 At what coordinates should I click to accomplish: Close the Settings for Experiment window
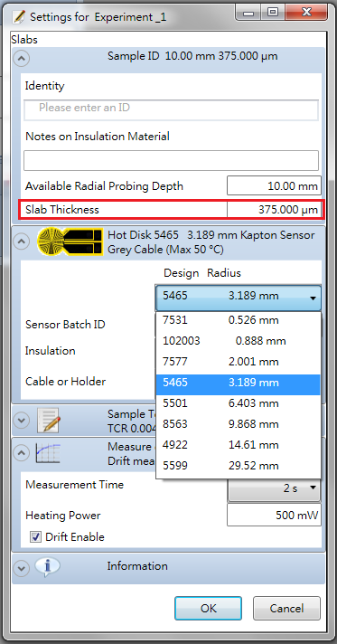click(x=306, y=13)
